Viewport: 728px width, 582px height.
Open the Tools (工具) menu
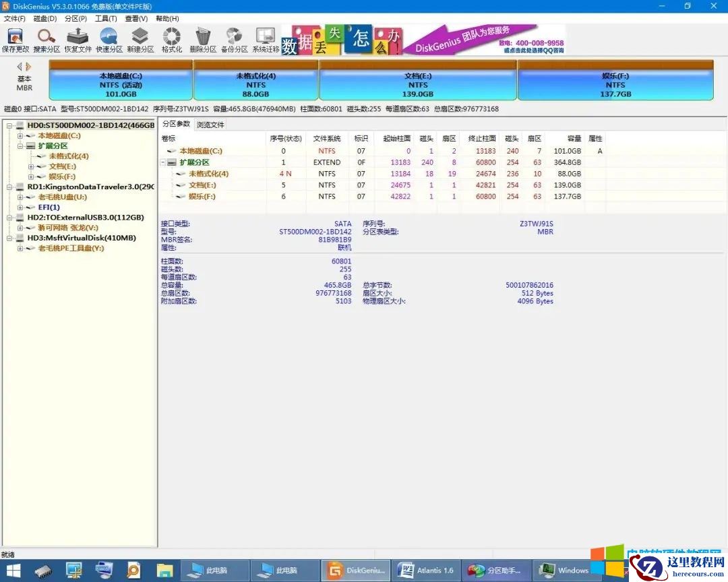pyautogui.click(x=106, y=19)
